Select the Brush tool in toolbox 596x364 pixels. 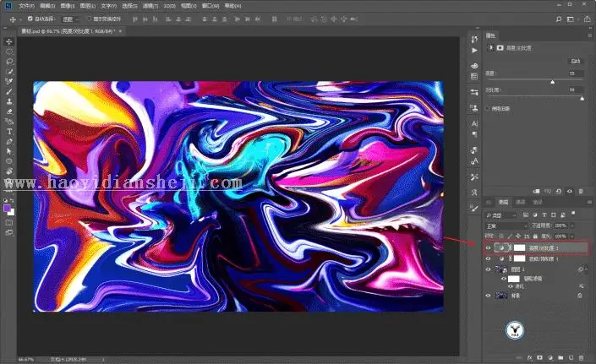pos(9,91)
